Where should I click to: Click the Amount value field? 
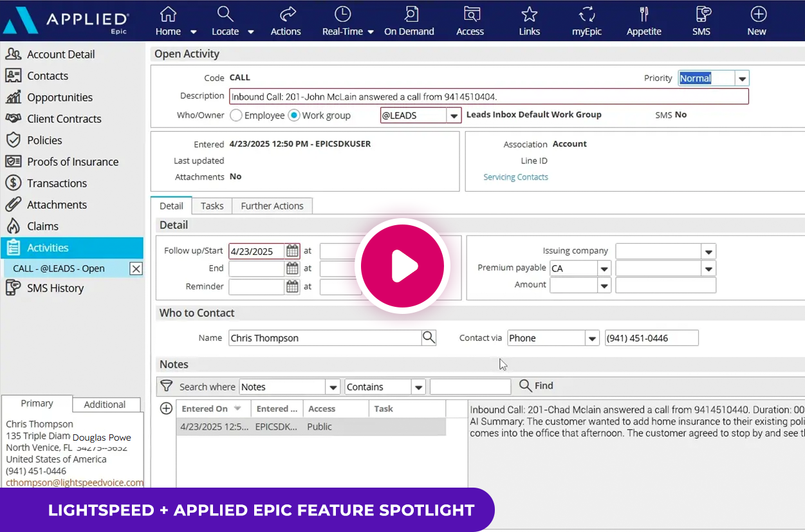[665, 285]
